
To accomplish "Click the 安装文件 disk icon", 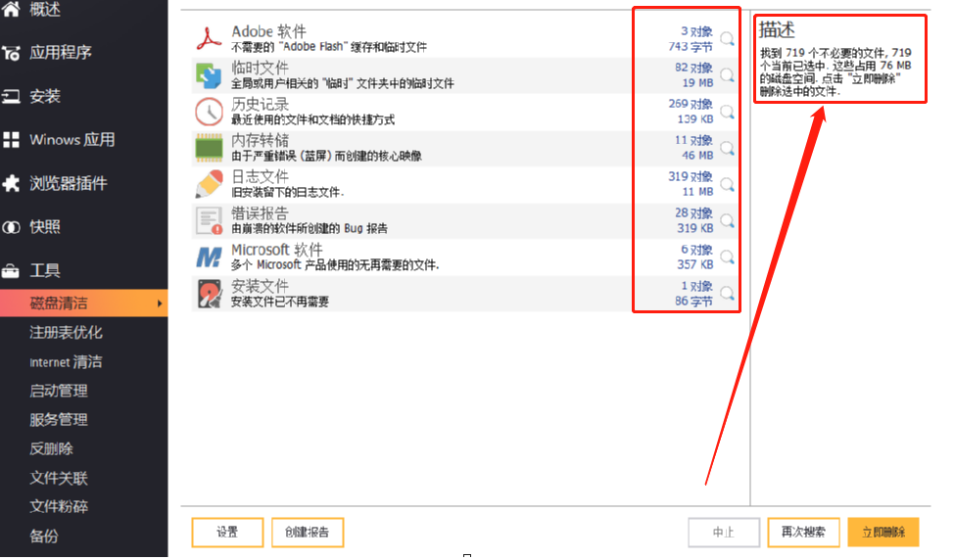I will point(209,294).
